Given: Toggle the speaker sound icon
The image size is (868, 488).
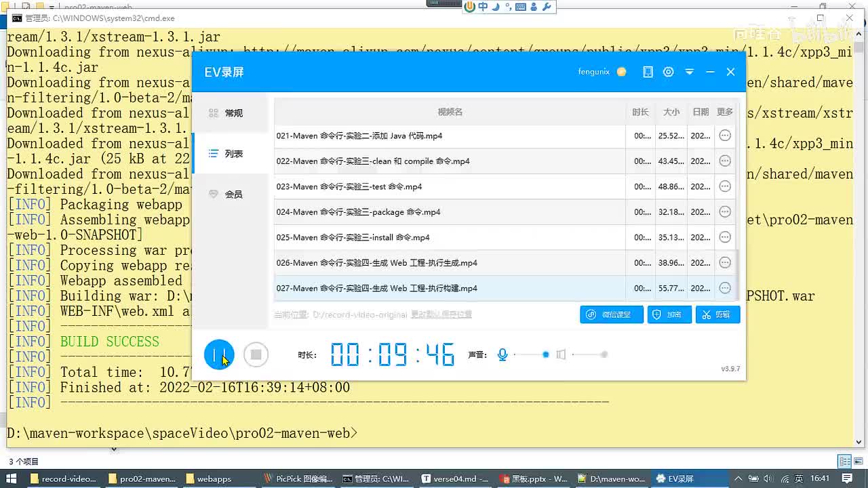Looking at the screenshot, I should 561,354.
